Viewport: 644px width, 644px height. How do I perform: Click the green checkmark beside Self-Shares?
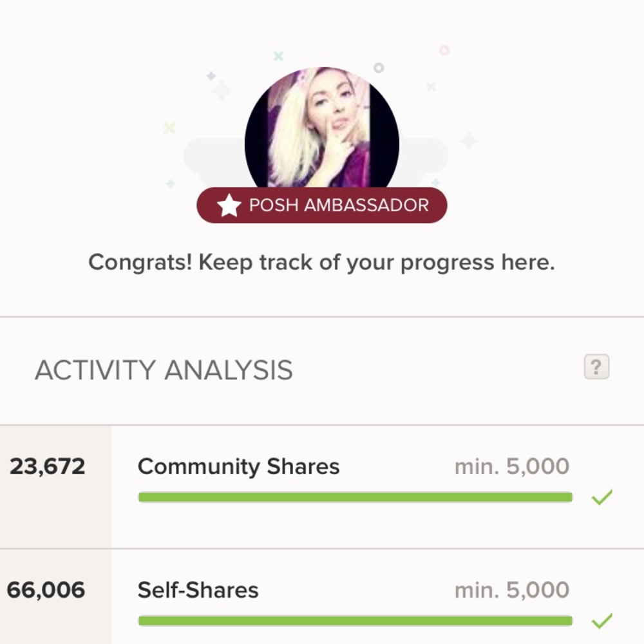click(x=601, y=621)
